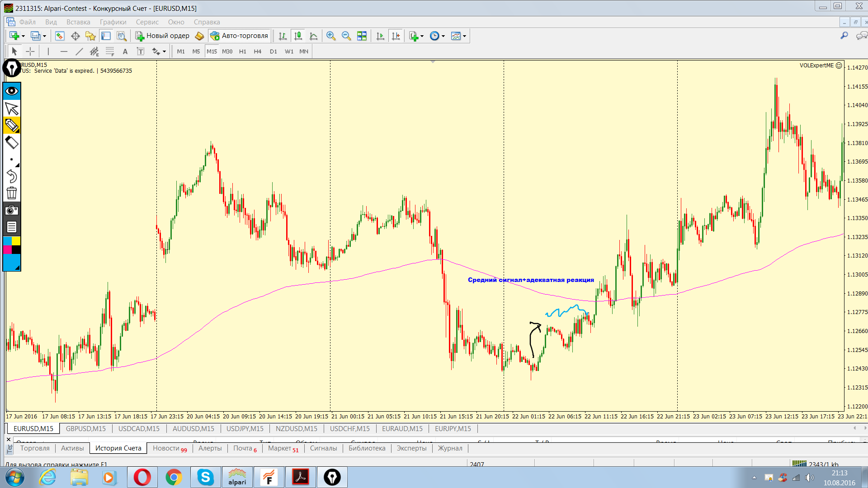The width and height of the screenshot is (868, 488).
Task: Open the periodicity clock dropdown arrow
Action: pyautogui.click(x=443, y=36)
